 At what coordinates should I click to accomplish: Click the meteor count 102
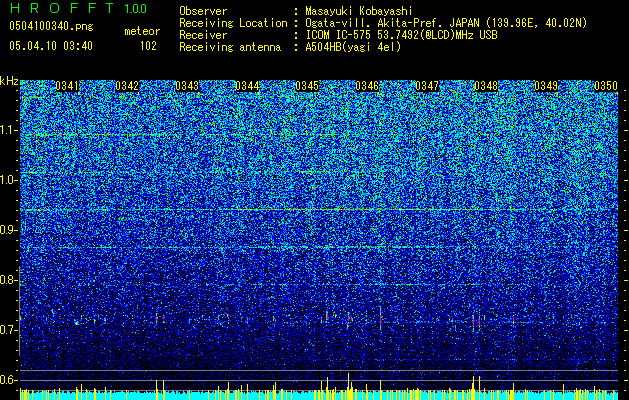click(x=148, y=46)
